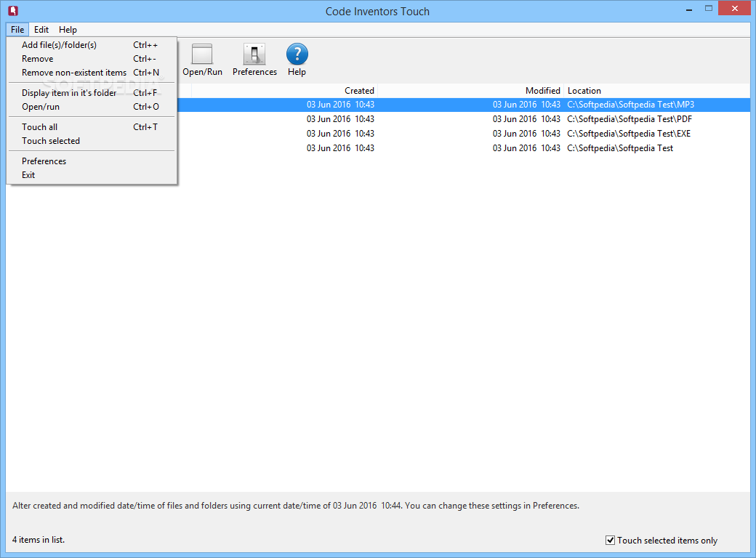756x558 pixels.
Task: Open the Help menu in the menu bar
Action: click(x=68, y=29)
